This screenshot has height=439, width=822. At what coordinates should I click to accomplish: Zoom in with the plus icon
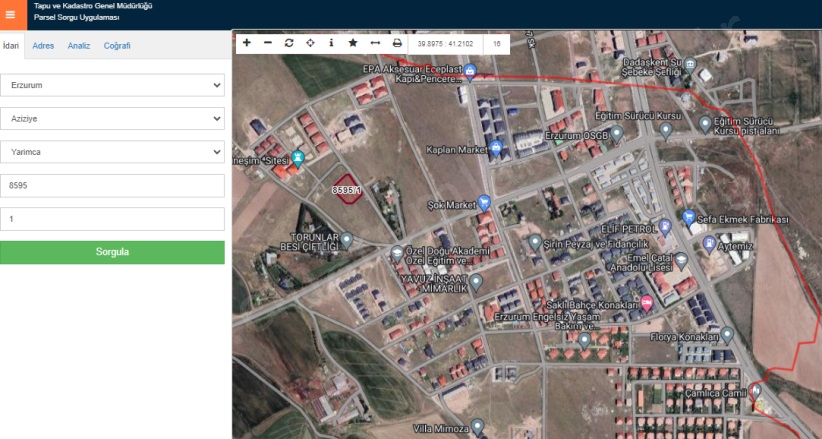click(247, 44)
